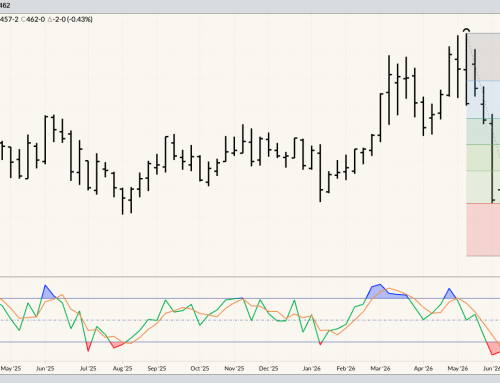The width and height of the screenshot is (500, 383).
Task: Click the close value C462-0
Action: (x=33, y=19)
